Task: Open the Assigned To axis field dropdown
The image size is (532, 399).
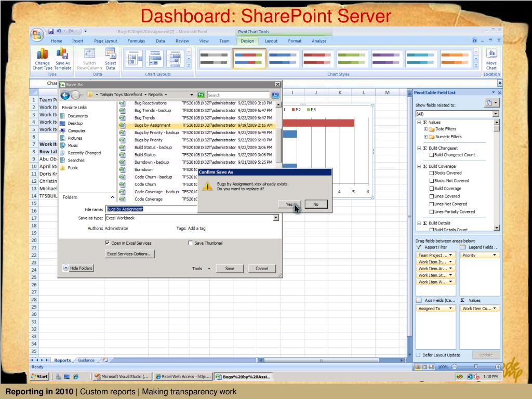Action: (x=450, y=309)
